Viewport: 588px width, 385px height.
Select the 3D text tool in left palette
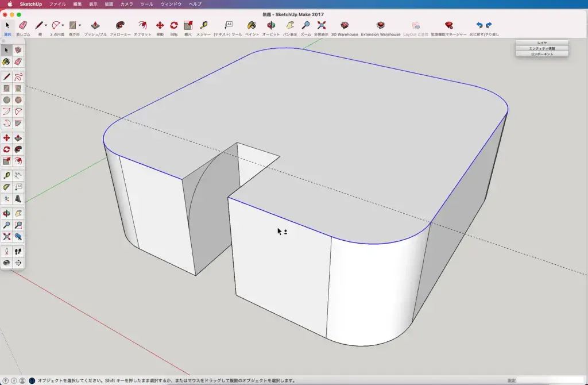[x=18, y=199]
